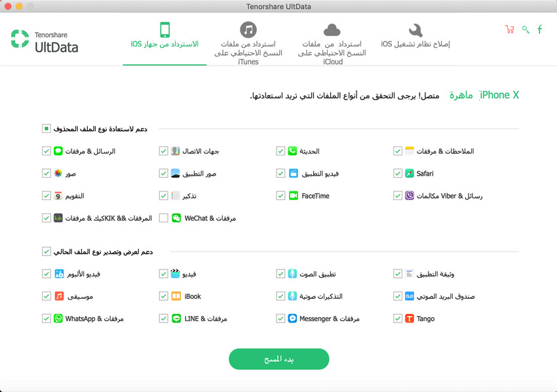Uncheck the Safari checkbox
Image resolution: width=557 pixels, height=392 pixels.
click(398, 174)
